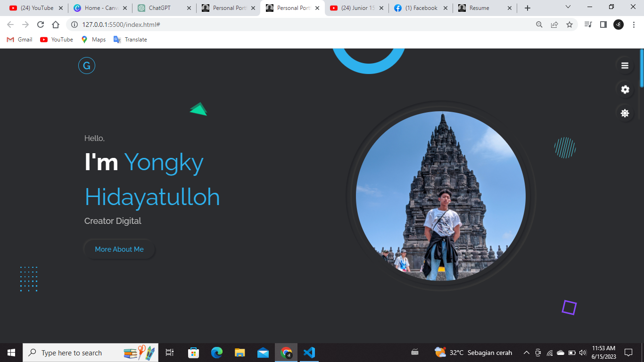Click the settings gear icon on the page
Viewport: 644px width, 362px height.
pyautogui.click(x=625, y=89)
